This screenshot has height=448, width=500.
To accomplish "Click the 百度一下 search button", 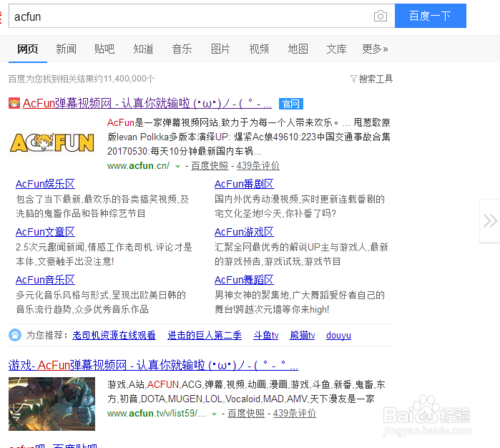I will click(x=430, y=16).
